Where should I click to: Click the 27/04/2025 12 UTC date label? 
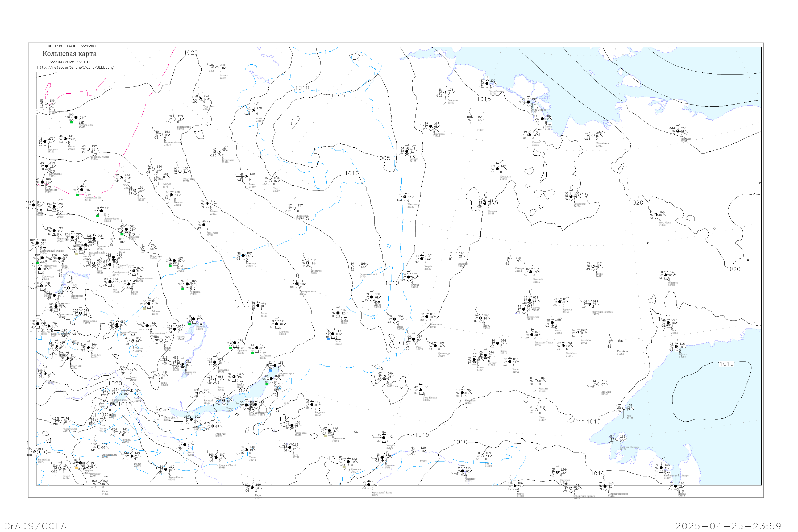point(70,62)
